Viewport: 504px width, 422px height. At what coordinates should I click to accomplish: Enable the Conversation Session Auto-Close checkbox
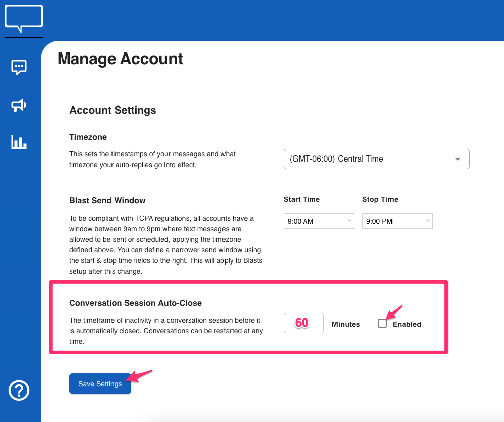[x=382, y=324]
